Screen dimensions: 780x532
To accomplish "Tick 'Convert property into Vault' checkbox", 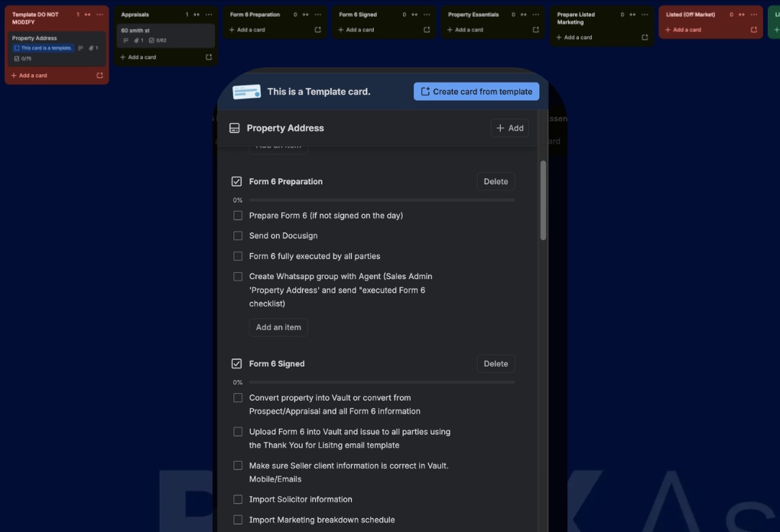I will coord(238,397).
